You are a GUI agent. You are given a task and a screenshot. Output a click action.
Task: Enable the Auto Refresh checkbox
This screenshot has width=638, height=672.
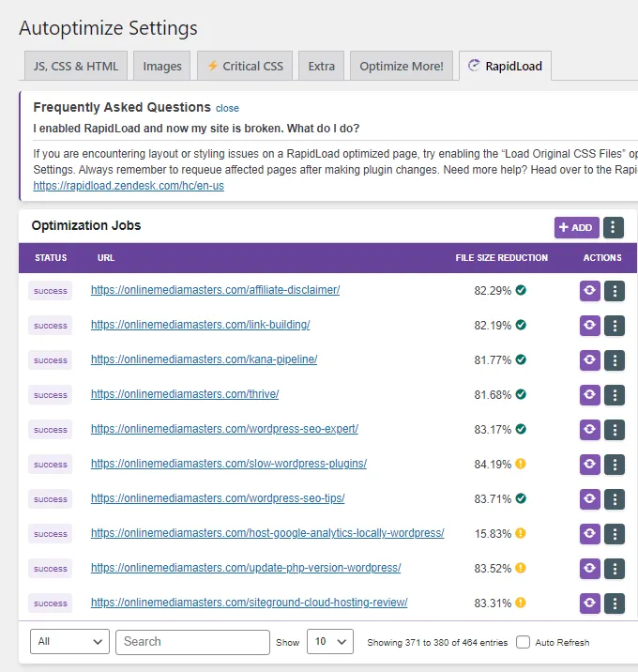(x=523, y=642)
